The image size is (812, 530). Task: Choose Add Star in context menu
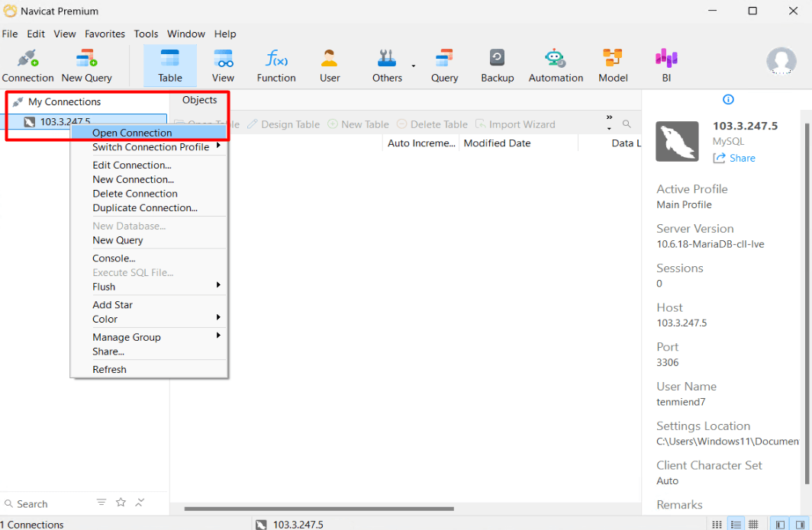point(149,305)
